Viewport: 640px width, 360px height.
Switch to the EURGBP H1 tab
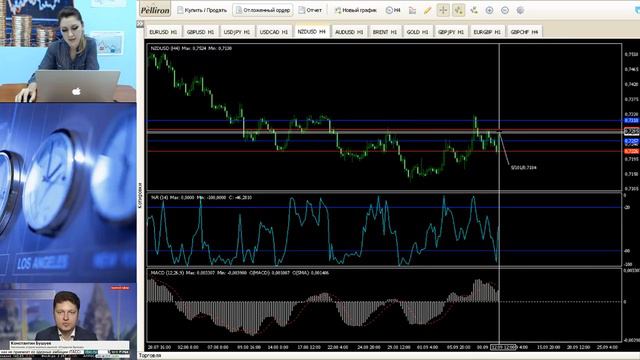pos(487,32)
